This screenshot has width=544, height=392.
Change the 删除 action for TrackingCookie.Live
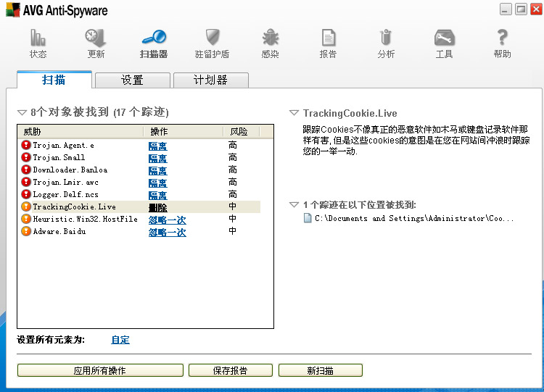tap(158, 208)
